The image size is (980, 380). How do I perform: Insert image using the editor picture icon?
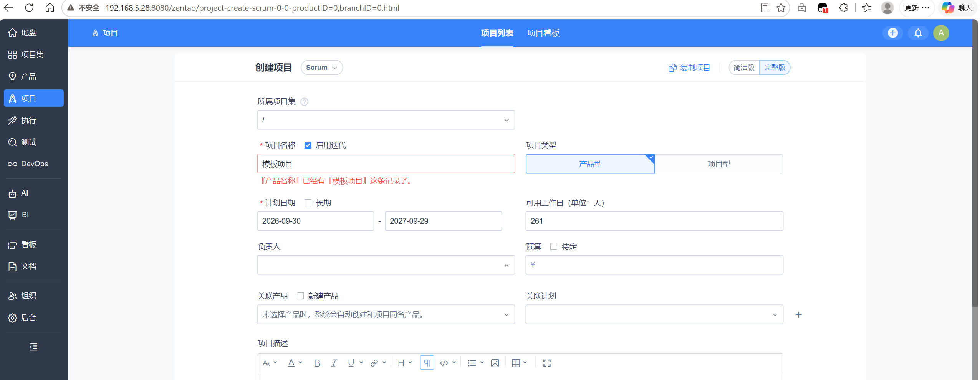pos(495,363)
